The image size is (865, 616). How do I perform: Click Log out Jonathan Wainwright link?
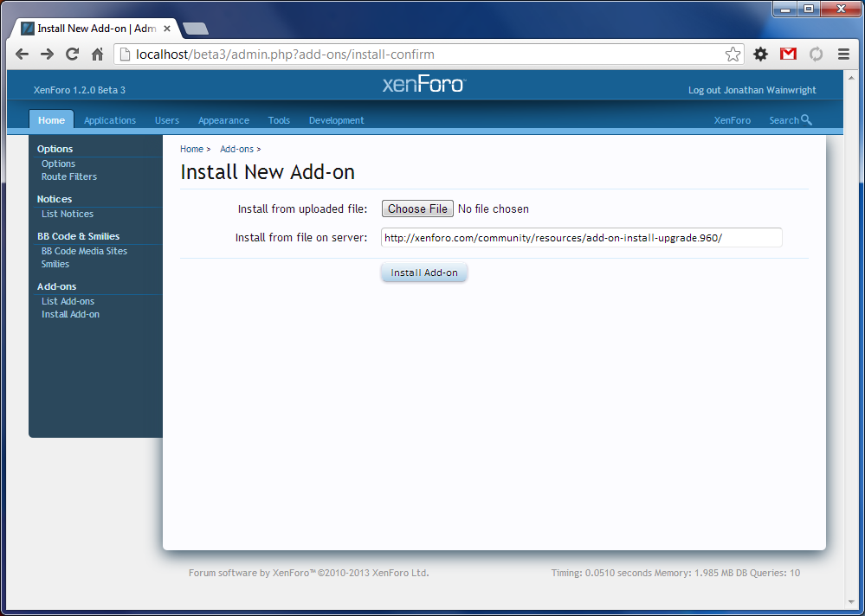coord(752,90)
